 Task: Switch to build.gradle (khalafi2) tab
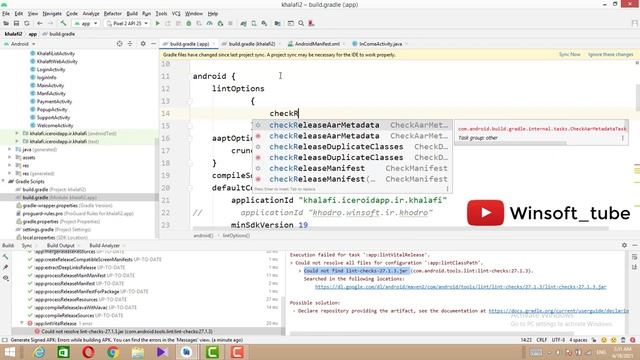[x=251, y=44]
